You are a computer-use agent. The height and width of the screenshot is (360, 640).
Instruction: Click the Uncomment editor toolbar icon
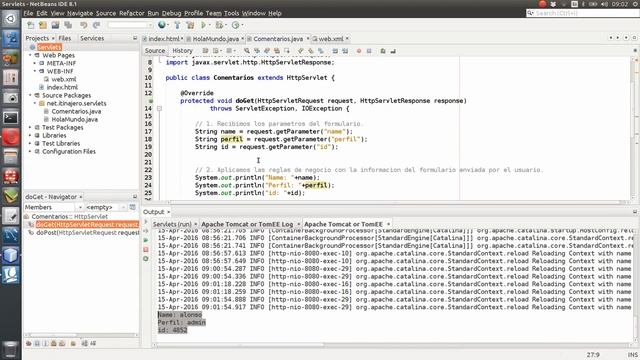[393, 51]
